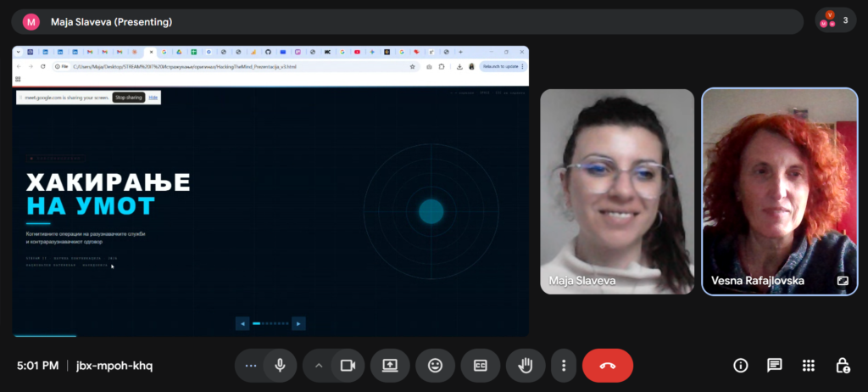Show participants list with the 3 badge

point(836,20)
